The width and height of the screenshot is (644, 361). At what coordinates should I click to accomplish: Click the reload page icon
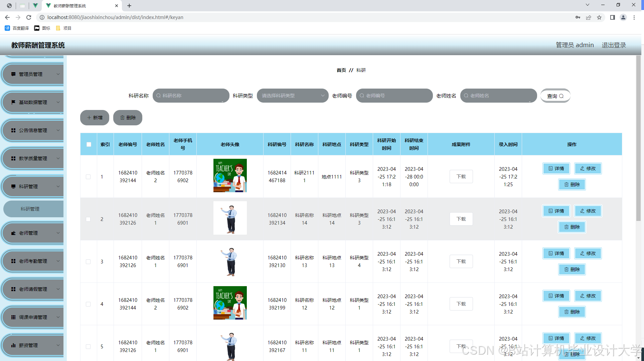[x=29, y=17]
